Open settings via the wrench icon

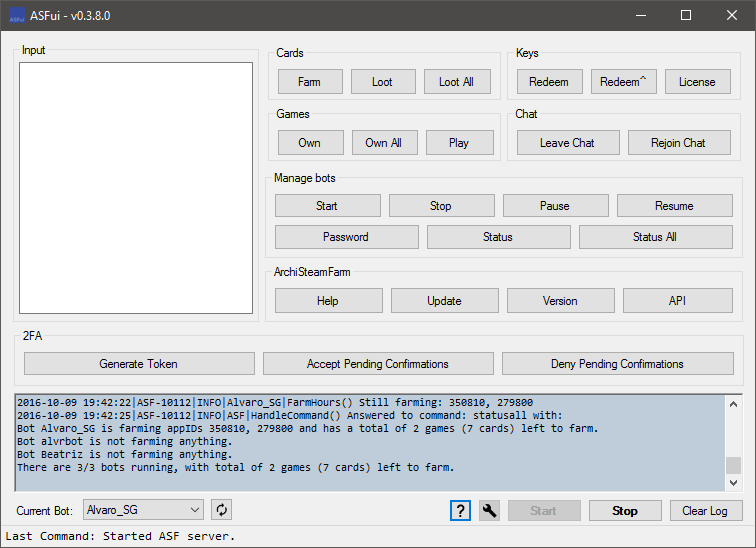(489, 510)
